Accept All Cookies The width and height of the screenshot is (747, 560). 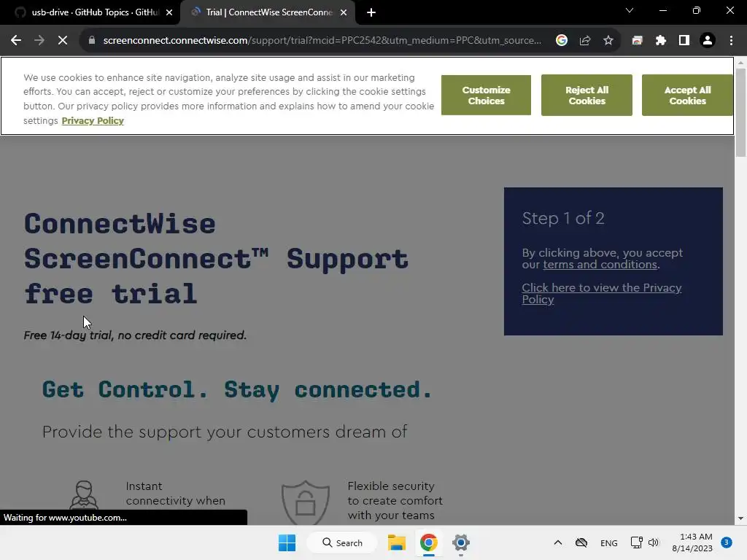[687, 96]
